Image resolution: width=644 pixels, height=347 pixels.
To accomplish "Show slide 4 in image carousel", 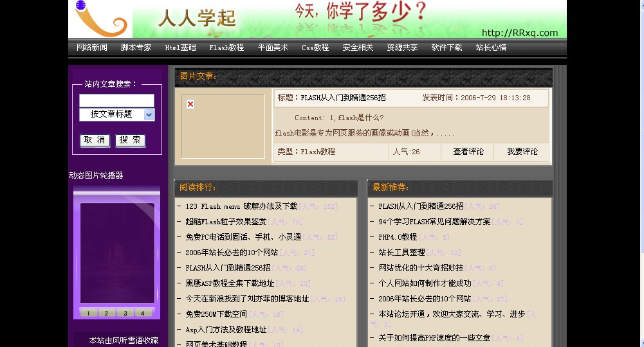I will click(143, 313).
